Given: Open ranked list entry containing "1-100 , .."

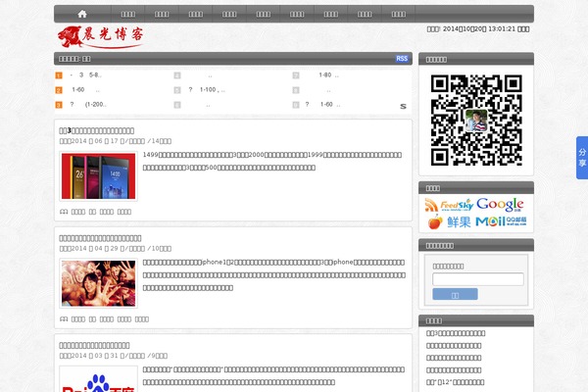Looking at the screenshot, I should [x=206, y=89].
